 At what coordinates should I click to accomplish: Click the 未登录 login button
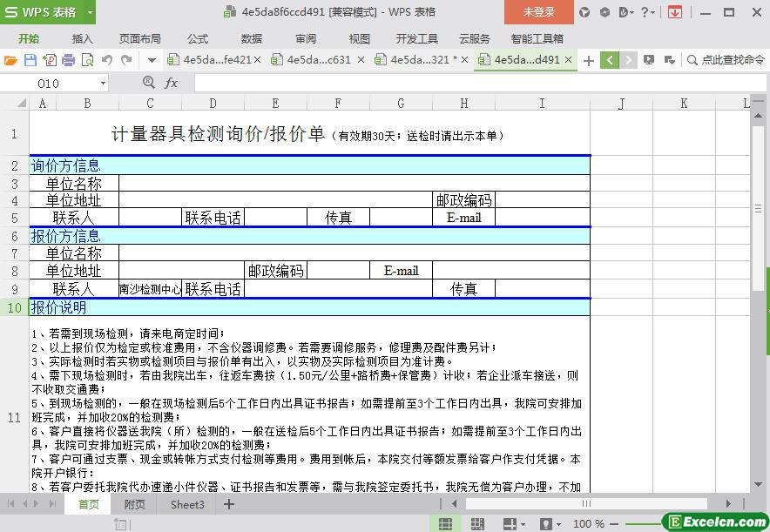click(538, 12)
